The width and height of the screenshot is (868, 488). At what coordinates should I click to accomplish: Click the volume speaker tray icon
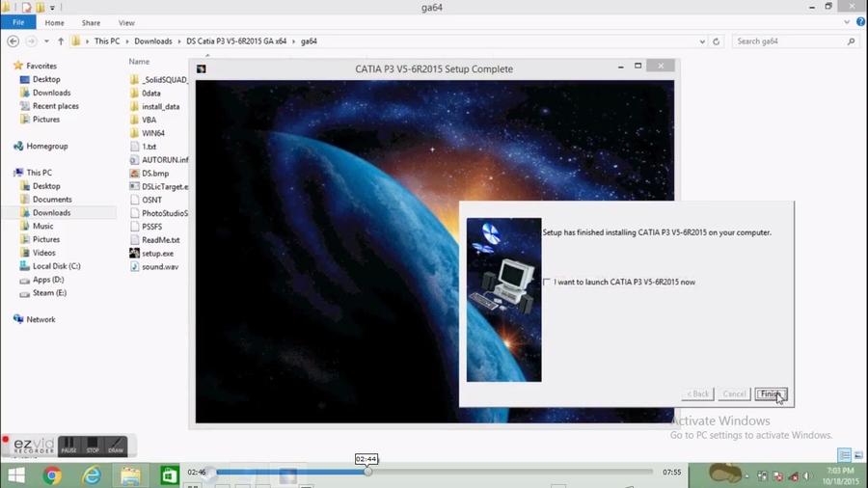coord(807,476)
